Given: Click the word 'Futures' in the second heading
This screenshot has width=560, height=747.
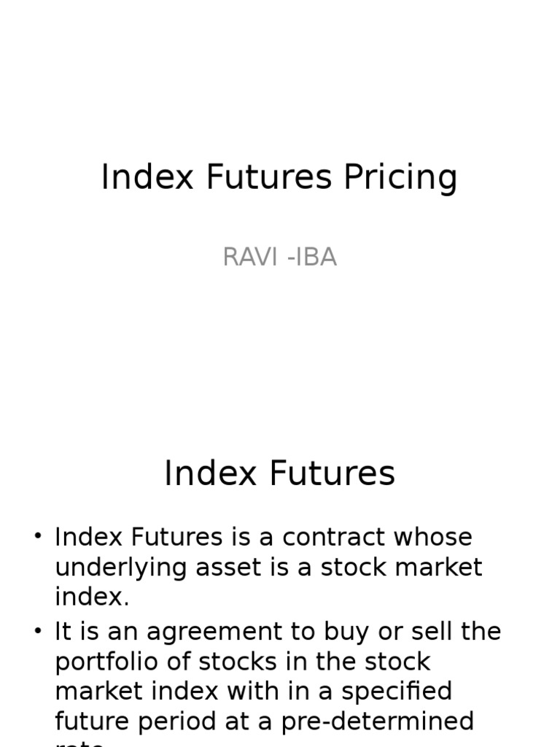Looking at the screenshot, I should pyautogui.click(x=332, y=473).
